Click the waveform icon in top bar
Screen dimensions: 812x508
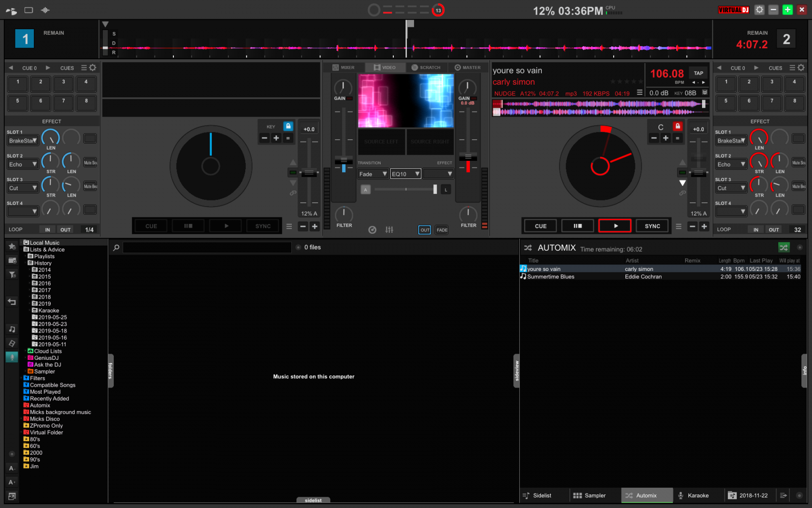point(45,10)
